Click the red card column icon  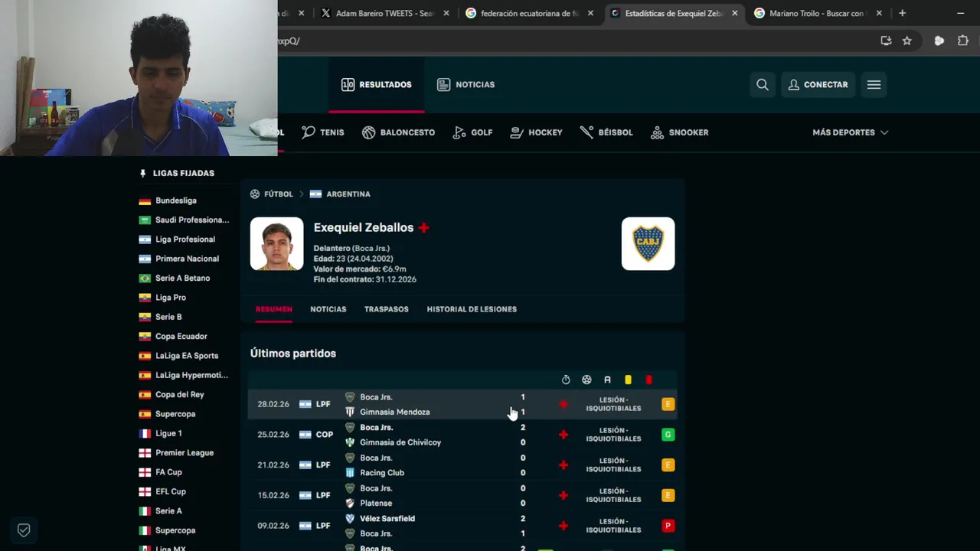click(648, 380)
